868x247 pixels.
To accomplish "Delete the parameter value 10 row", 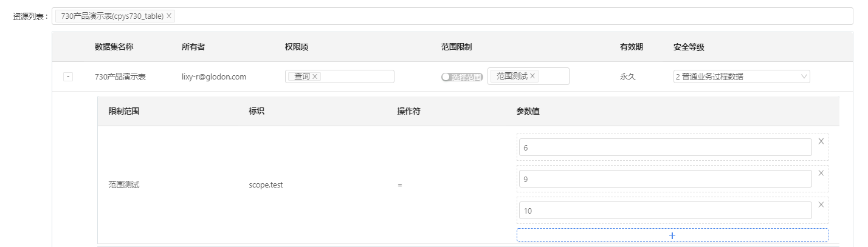I will point(821,205).
